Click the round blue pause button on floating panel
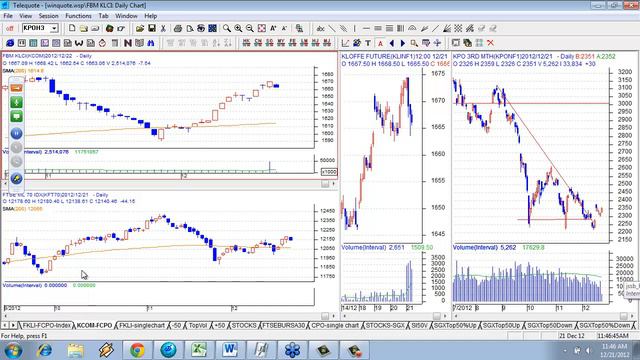This screenshot has width=640, height=360. (16, 133)
